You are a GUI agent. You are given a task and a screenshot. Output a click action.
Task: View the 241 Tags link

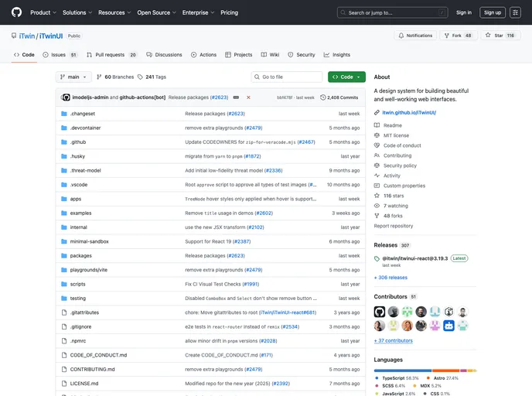tap(152, 77)
